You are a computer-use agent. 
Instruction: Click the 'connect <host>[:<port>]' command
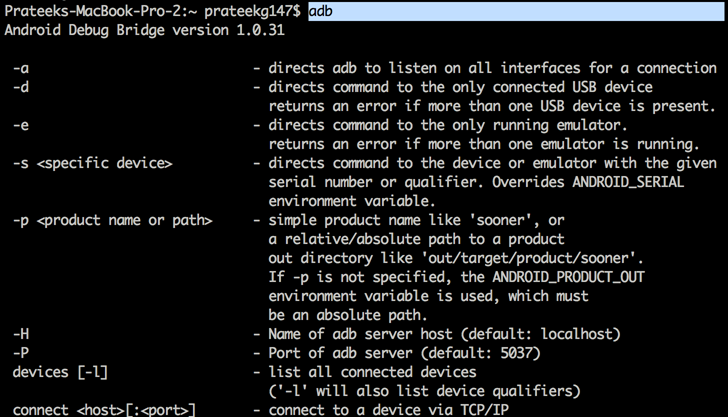[x=104, y=409]
